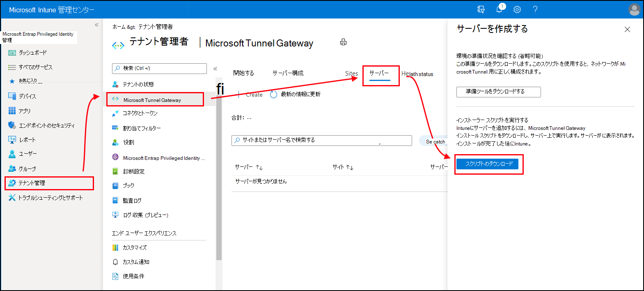The height and width of the screenshot is (291, 644).
Task: Click 準備ツールをダウンロードする button
Action: pyautogui.click(x=498, y=92)
